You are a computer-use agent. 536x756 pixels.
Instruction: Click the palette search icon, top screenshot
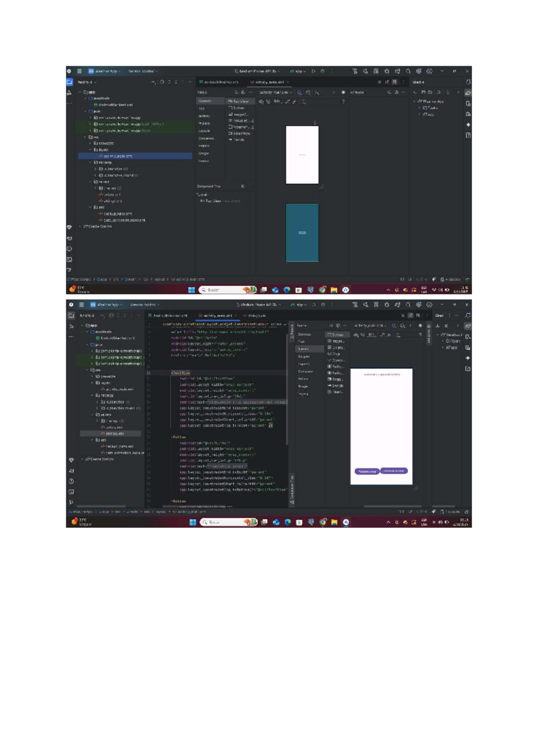pos(237,92)
